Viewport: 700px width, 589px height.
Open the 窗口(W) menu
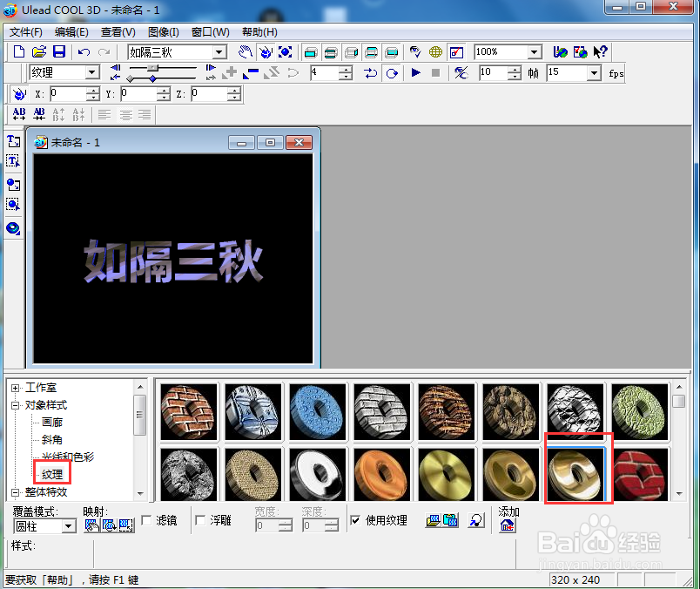211,32
